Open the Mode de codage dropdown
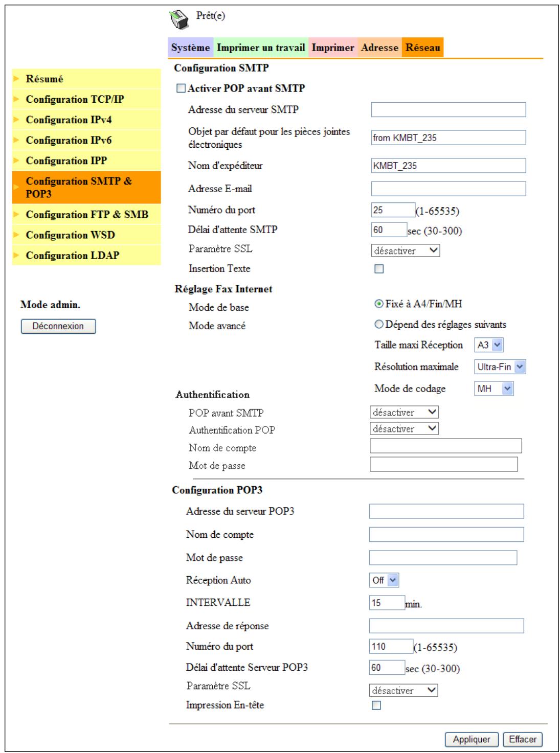 pos(494,389)
